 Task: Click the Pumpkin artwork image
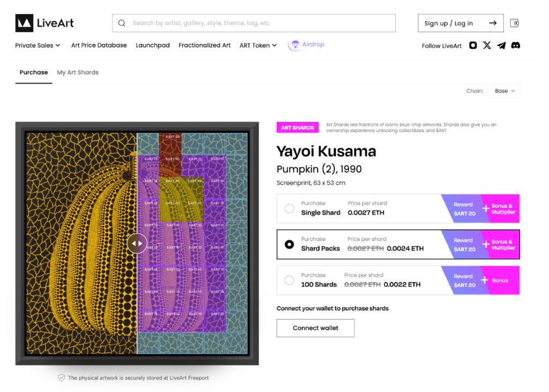click(x=137, y=243)
